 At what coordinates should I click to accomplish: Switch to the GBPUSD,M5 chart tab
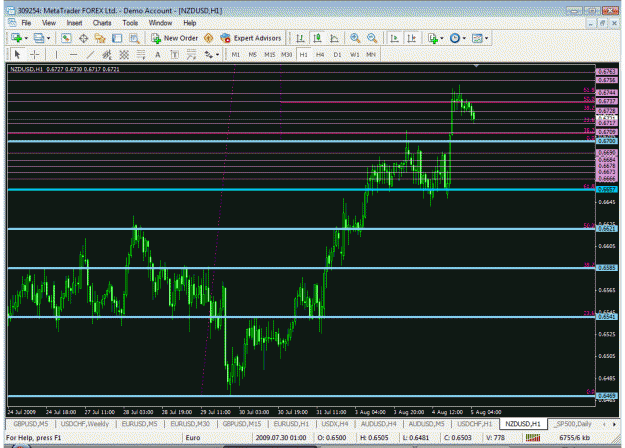(x=31, y=424)
